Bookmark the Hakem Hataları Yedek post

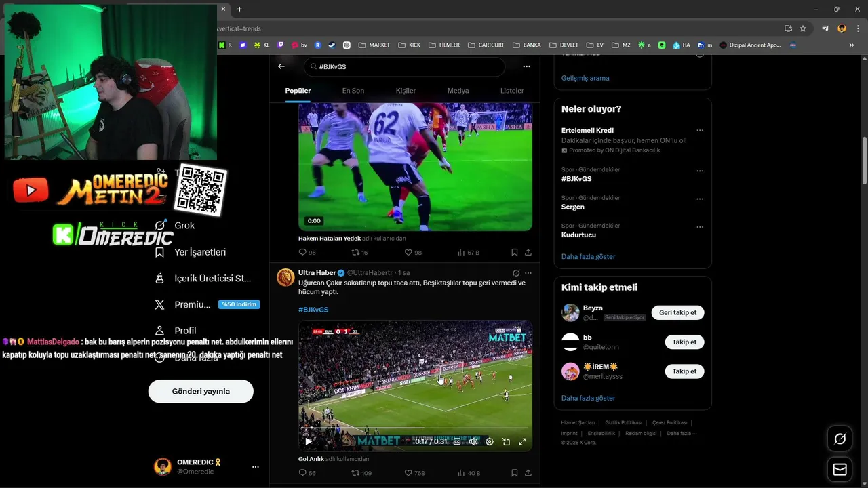515,252
